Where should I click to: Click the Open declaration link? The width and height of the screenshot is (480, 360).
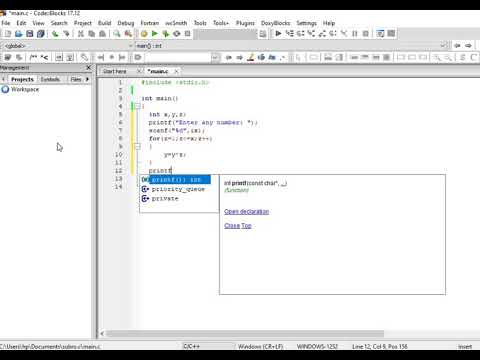[246, 211]
